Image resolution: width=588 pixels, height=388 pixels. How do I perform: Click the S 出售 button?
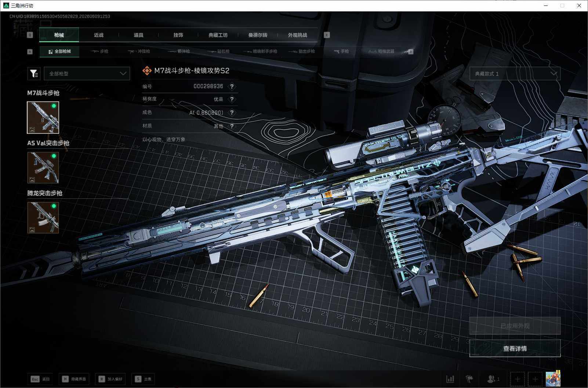point(143,379)
